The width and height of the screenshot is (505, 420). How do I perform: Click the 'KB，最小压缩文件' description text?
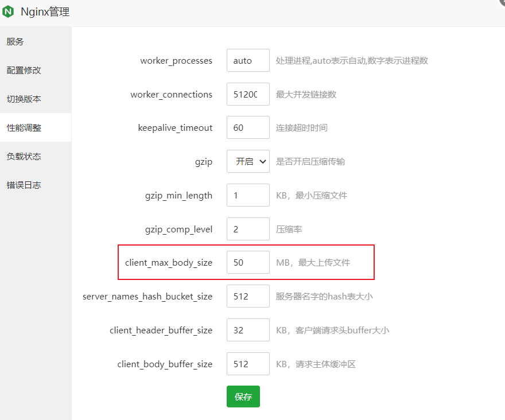click(x=312, y=196)
